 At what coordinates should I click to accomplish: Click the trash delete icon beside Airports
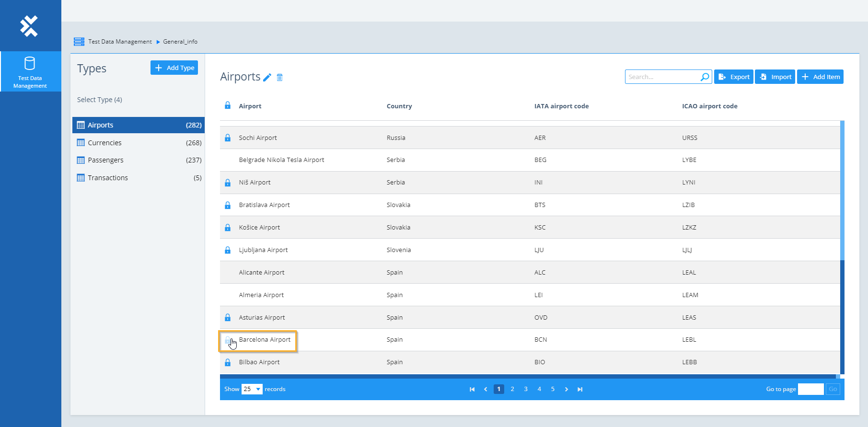280,77
